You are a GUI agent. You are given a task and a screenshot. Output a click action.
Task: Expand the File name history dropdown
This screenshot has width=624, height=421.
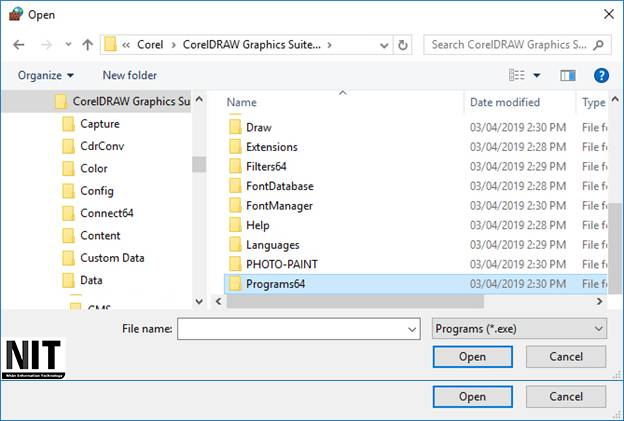click(x=412, y=329)
